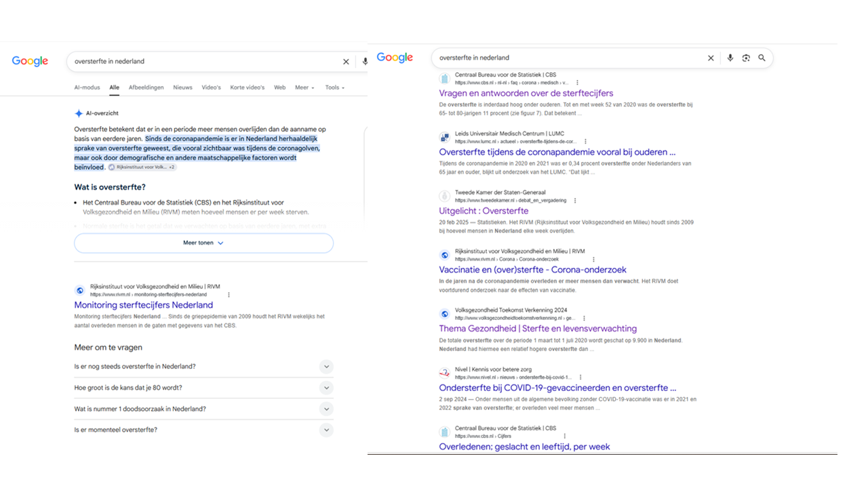Image resolution: width=868 pixels, height=488 pixels.
Task: Open Google Lens image search in right window
Action: pos(746,58)
